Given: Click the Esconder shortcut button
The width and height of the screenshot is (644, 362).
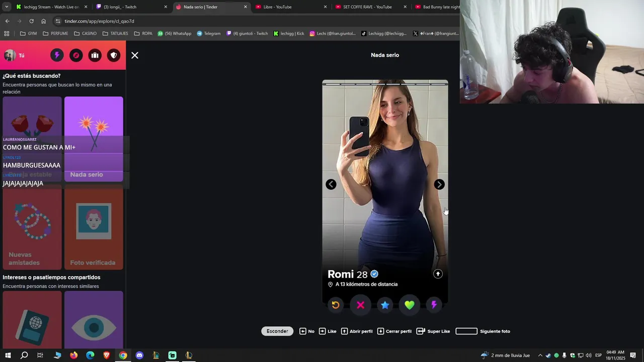Looking at the screenshot, I should [277, 331].
